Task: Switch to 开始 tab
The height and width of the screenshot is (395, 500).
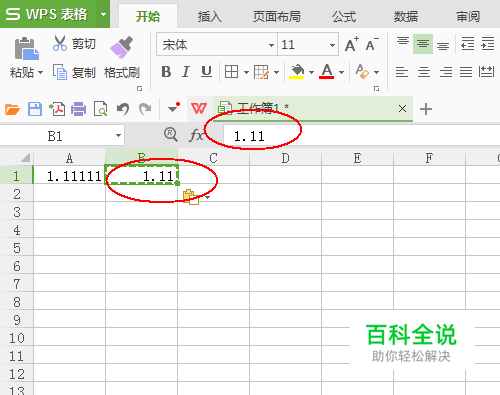Action: (148, 16)
